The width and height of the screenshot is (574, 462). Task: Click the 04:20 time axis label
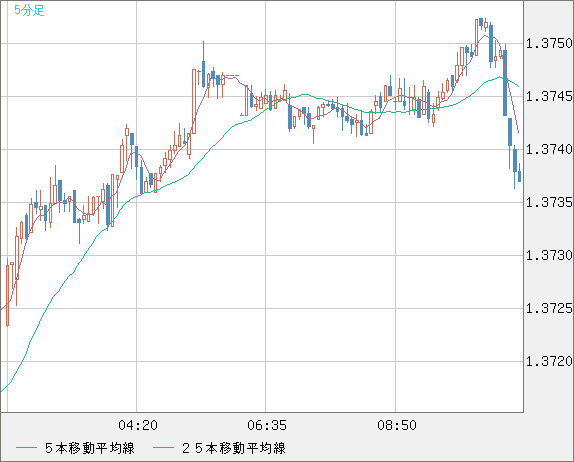(138, 425)
